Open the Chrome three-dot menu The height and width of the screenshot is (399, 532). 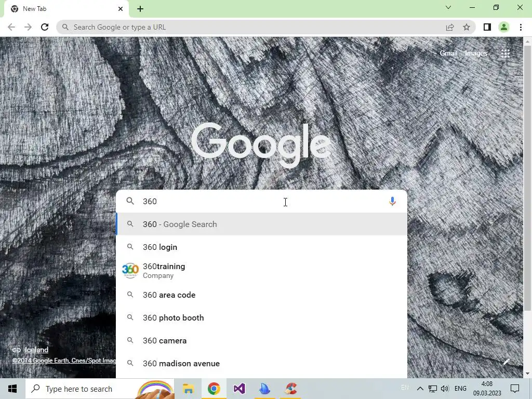point(521,27)
